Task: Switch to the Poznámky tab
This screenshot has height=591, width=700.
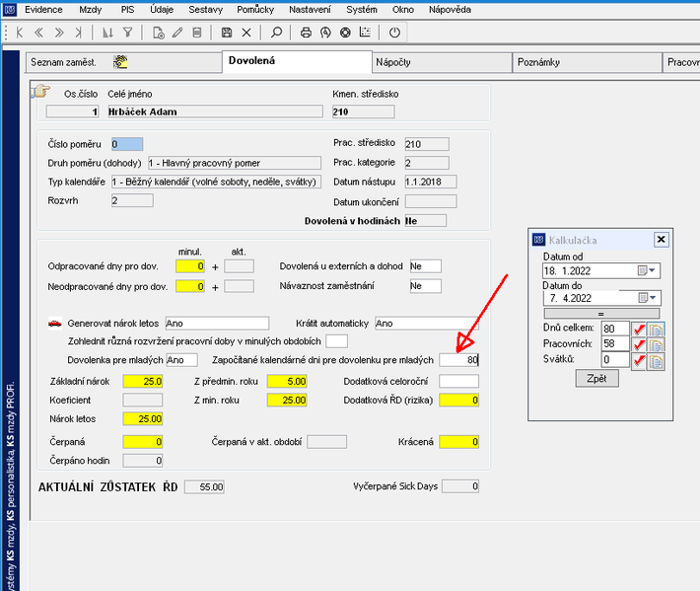Action: click(587, 62)
